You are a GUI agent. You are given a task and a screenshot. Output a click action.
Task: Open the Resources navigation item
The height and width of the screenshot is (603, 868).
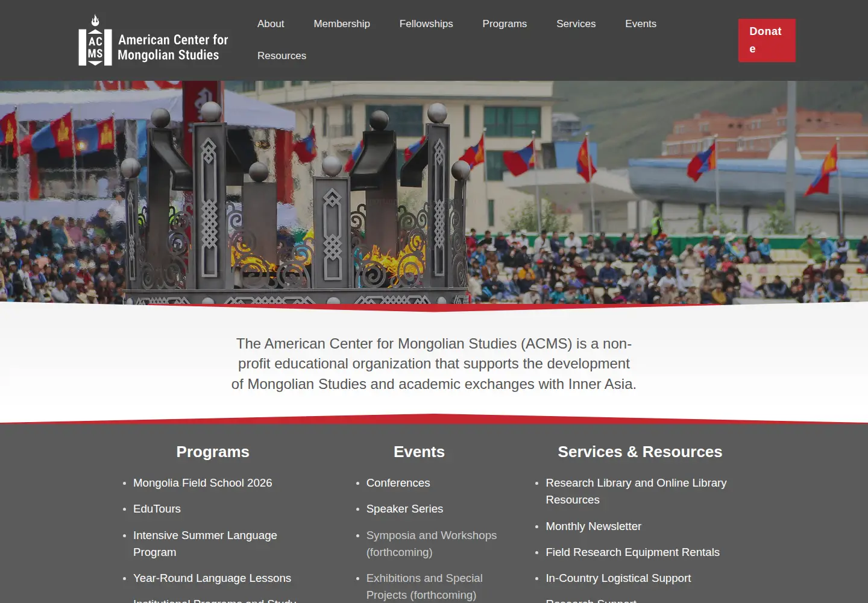[x=281, y=55]
